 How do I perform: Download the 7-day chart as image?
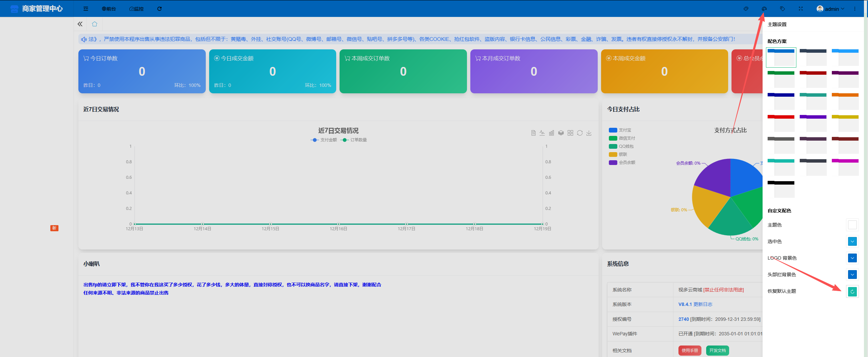(x=589, y=133)
